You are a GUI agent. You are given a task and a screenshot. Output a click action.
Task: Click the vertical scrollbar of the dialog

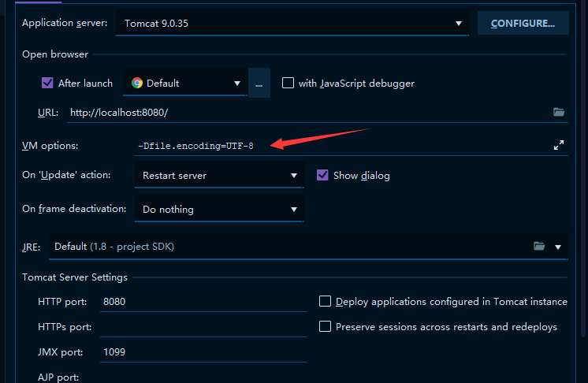click(x=583, y=169)
